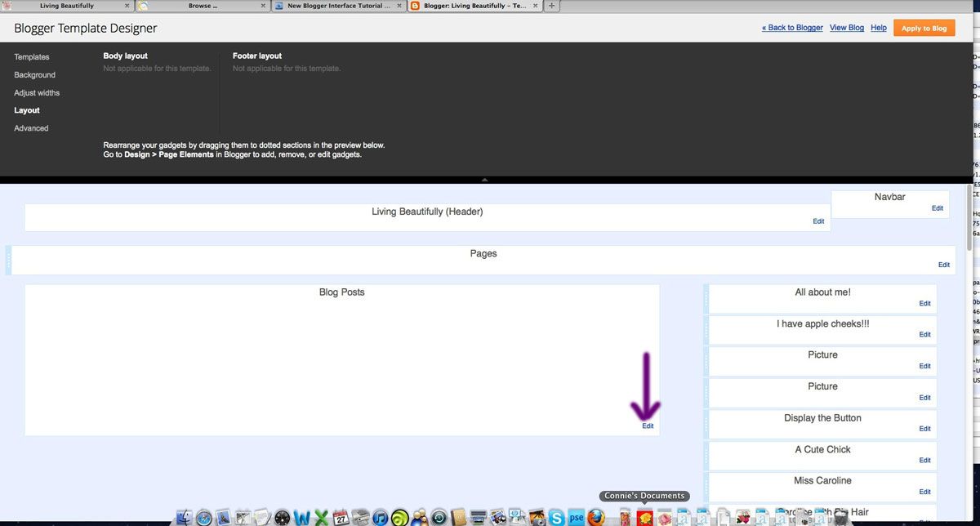Launch Safari from the Dock
The image size is (980, 526).
tap(204, 518)
